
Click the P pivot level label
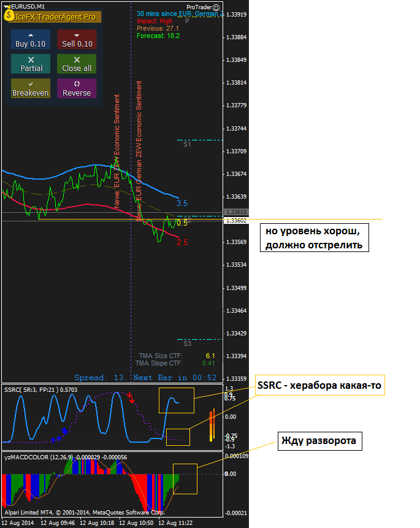click(x=187, y=21)
